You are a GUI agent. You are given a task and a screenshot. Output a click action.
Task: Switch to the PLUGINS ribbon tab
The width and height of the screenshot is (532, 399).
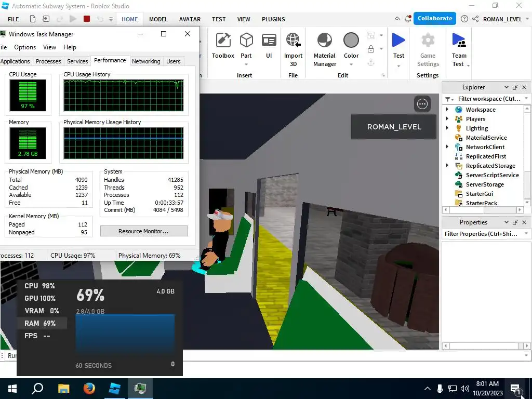point(273,19)
